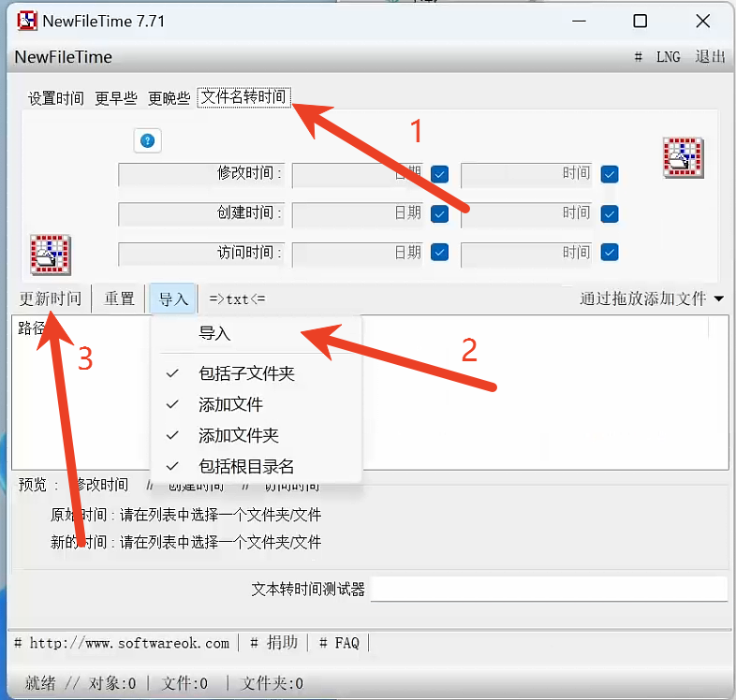736x700 pixels.
Task: Click the 文本转时间测试器 input field
Action: [x=549, y=589]
